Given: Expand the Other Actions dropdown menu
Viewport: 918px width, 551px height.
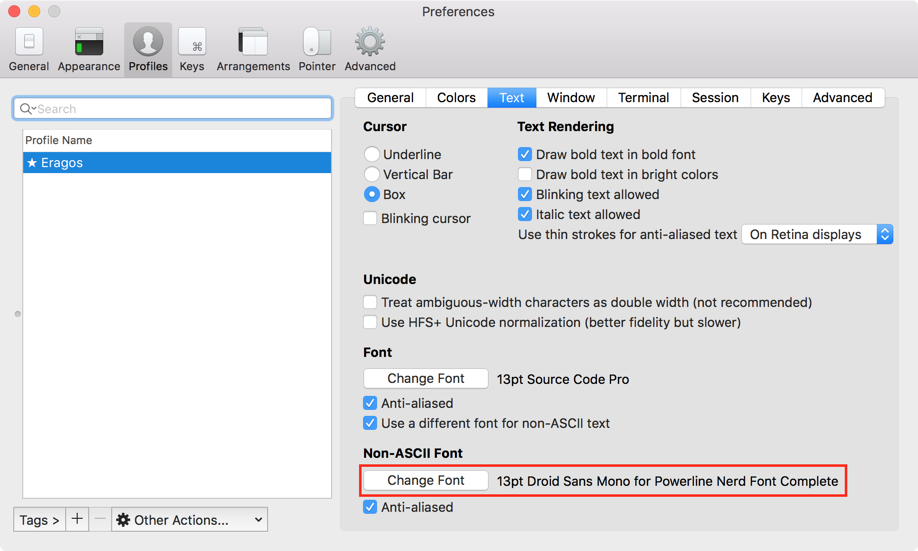Looking at the screenshot, I should [189, 520].
